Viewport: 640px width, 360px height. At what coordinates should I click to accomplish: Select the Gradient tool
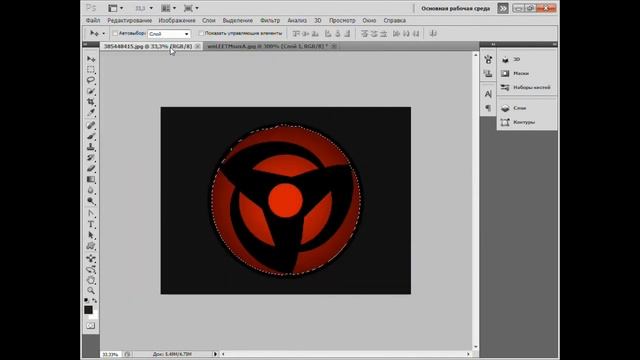(x=91, y=179)
